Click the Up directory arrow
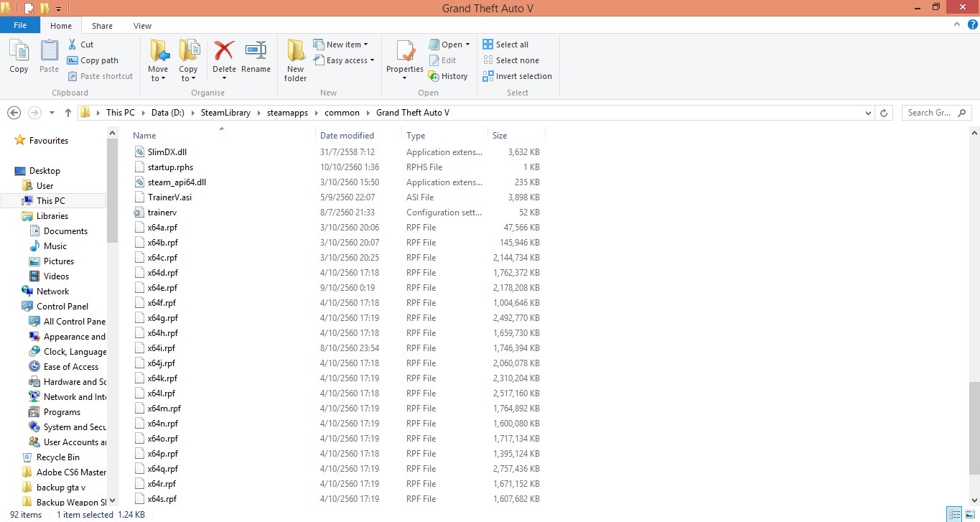Image resolution: width=980 pixels, height=522 pixels. point(68,113)
